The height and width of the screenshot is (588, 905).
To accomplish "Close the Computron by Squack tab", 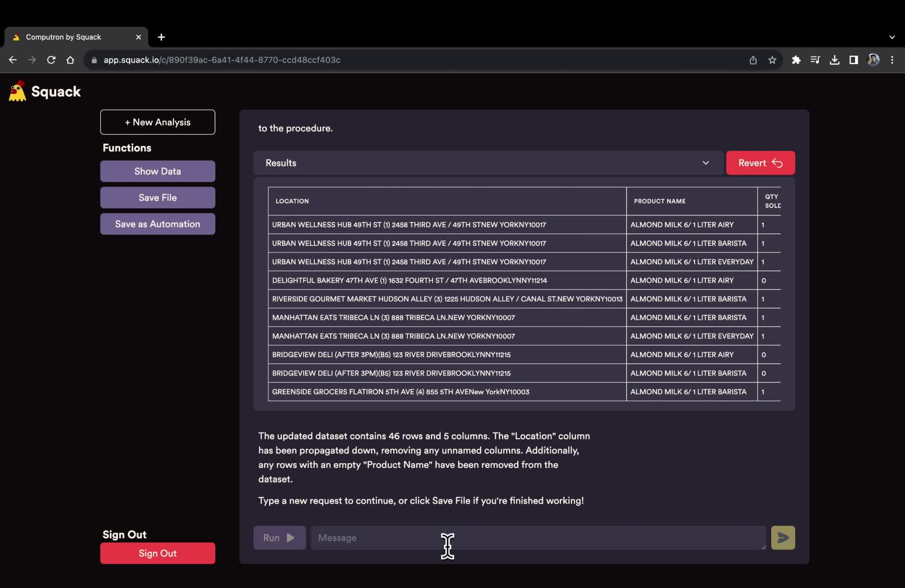I will pos(138,37).
